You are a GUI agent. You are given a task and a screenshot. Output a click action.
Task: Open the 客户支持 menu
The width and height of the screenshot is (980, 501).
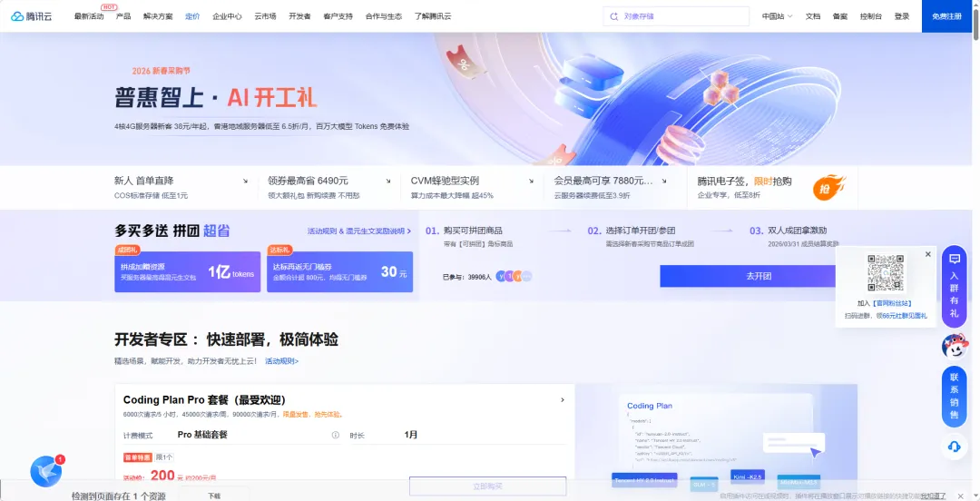click(338, 16)
